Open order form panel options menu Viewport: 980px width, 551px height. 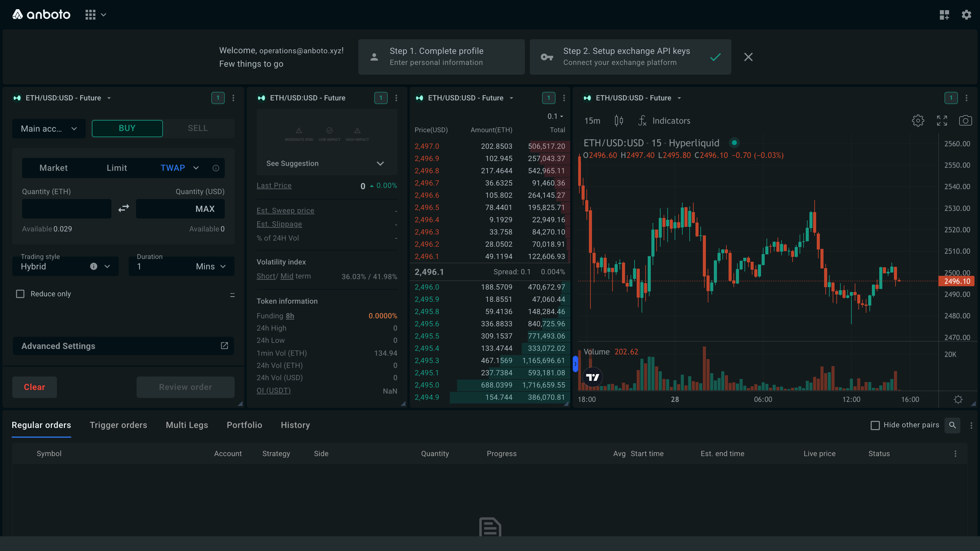tap(233, 98)
